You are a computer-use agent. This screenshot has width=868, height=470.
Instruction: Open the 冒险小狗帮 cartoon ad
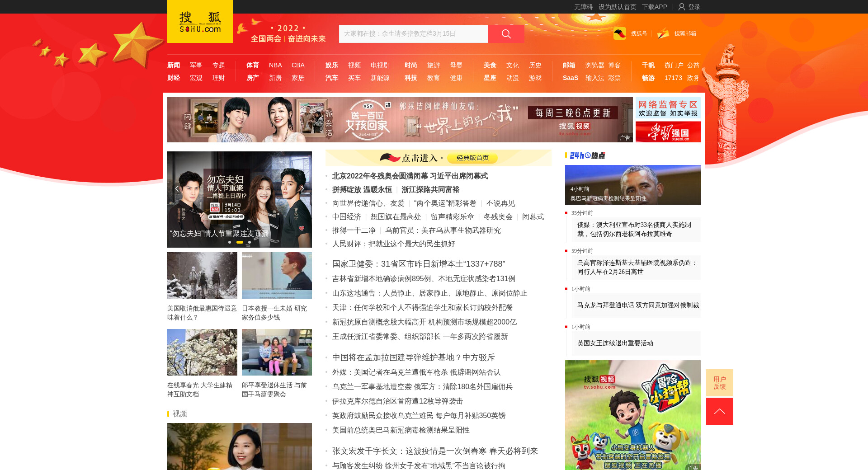pos(633,415)
